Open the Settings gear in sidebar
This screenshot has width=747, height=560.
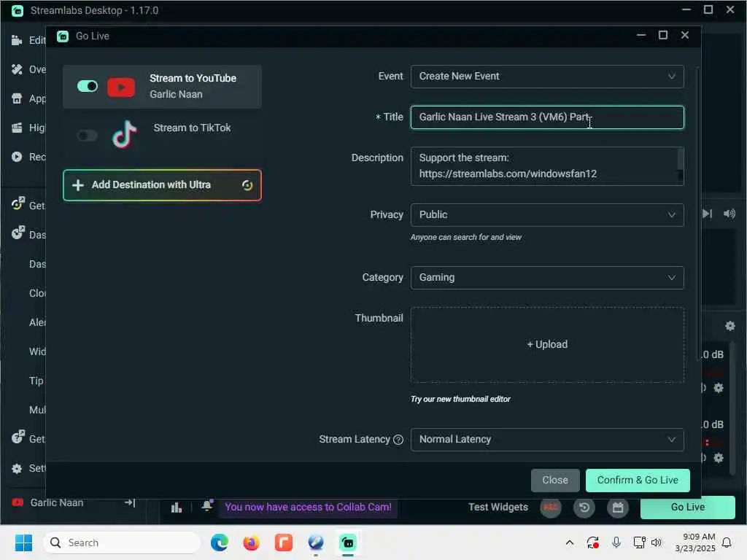click(x=17, y=469)
